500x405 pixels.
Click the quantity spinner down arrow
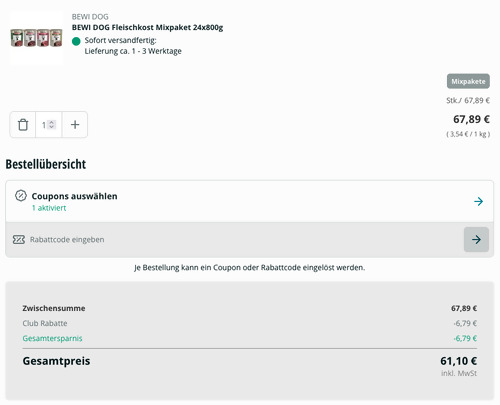52,127
